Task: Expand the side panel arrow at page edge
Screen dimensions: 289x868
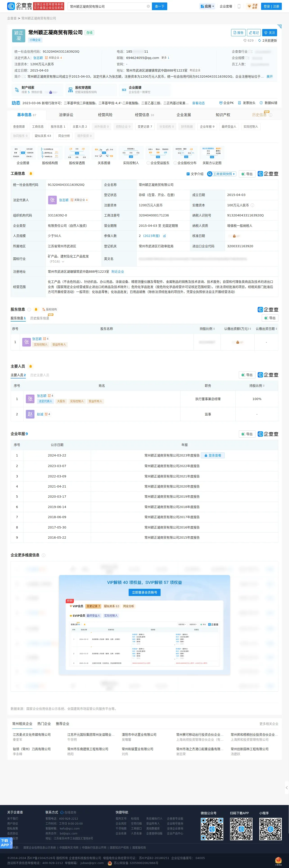Action: (287, 787)
